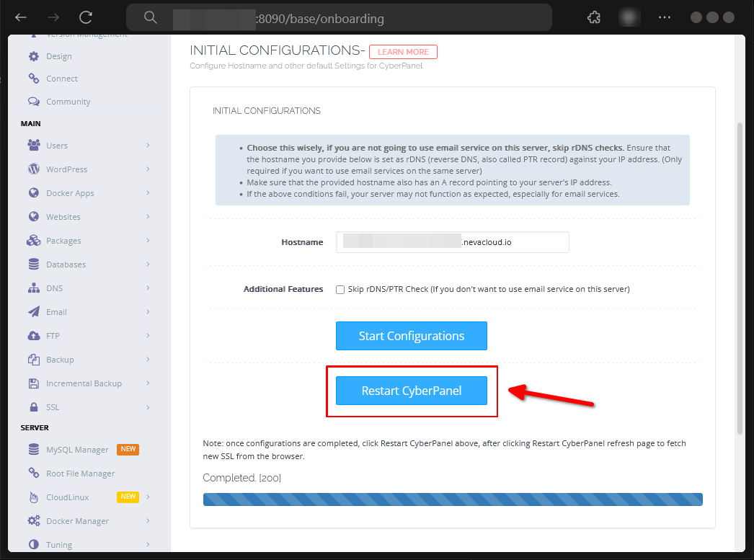Click the striped configuration progress bar

click(x=453, y=499)
